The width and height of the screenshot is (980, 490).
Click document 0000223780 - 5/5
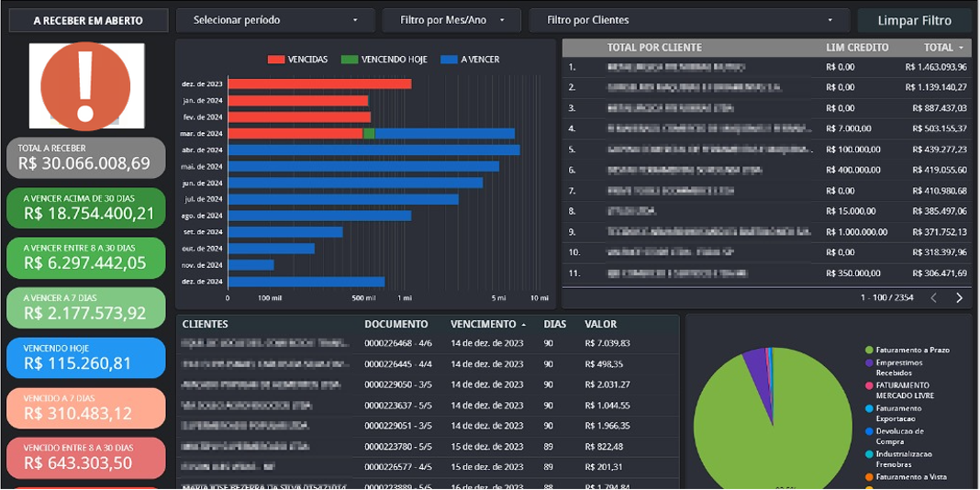tap(400, 446)
